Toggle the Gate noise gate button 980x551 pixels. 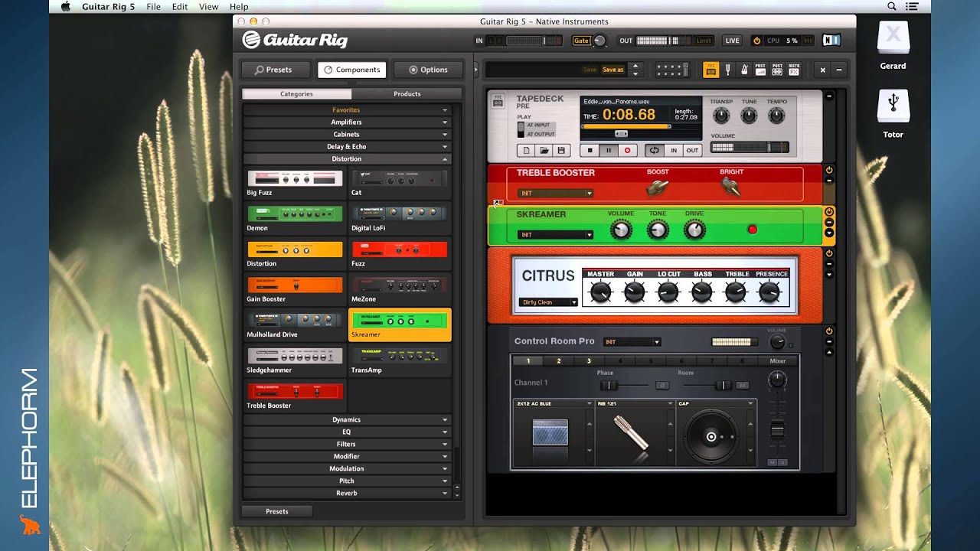tap(582, 41)
